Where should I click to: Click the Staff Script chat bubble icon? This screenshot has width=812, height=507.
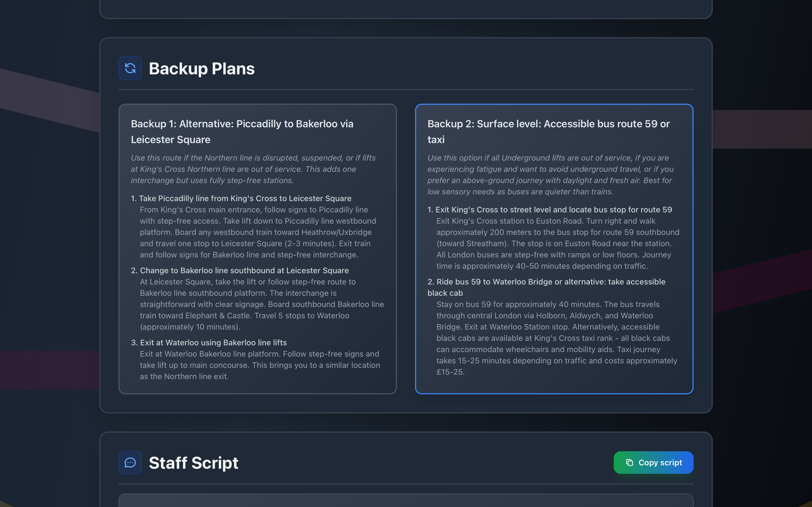130,462
